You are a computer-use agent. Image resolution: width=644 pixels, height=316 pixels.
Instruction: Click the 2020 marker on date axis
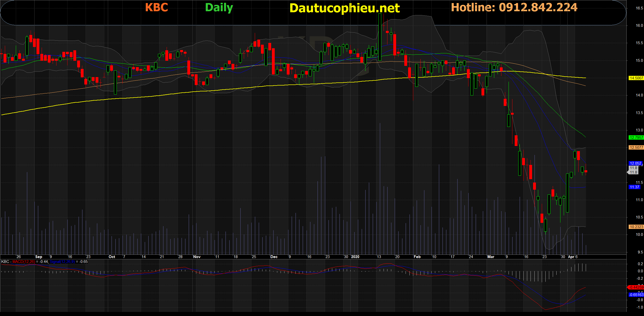(x=355, y=257)
